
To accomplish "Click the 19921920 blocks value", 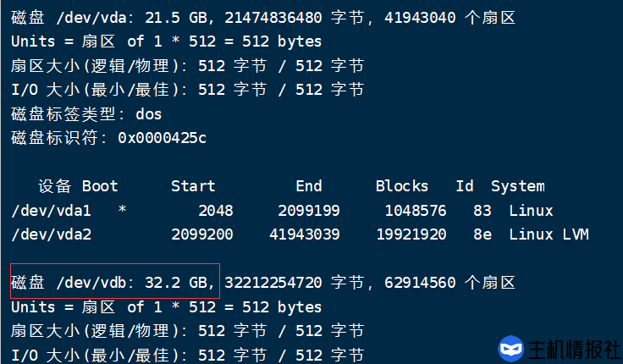I will pyautogui.click(x=411, y=234).
